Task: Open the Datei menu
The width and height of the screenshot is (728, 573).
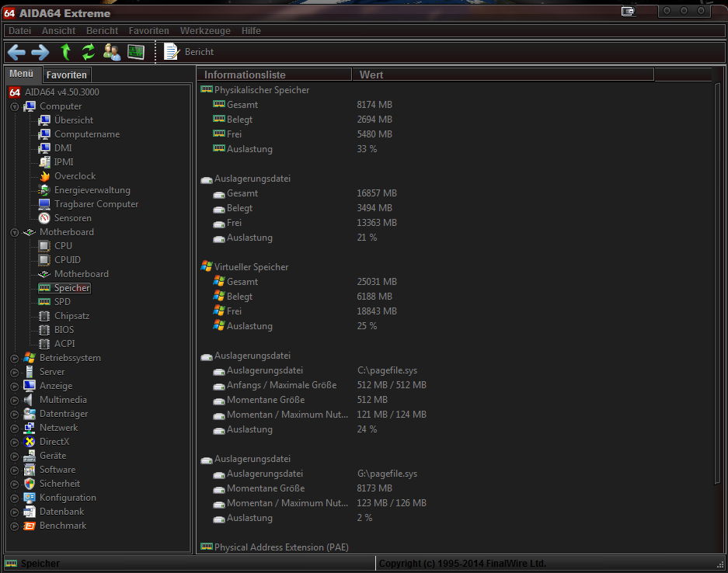Action: [x=20, y=30]
